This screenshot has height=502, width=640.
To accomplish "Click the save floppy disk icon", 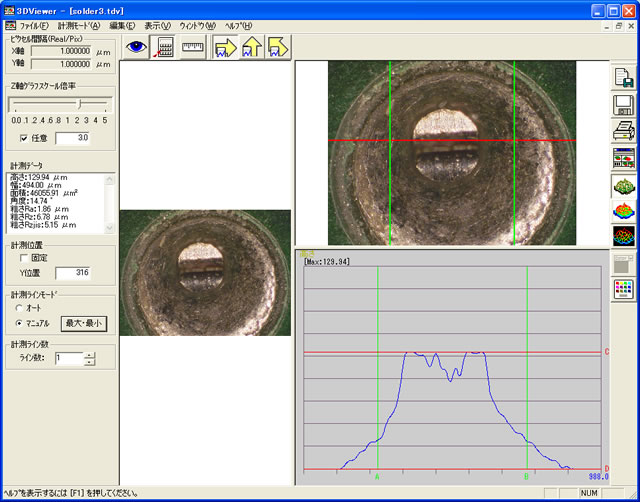I will (623, 105).
